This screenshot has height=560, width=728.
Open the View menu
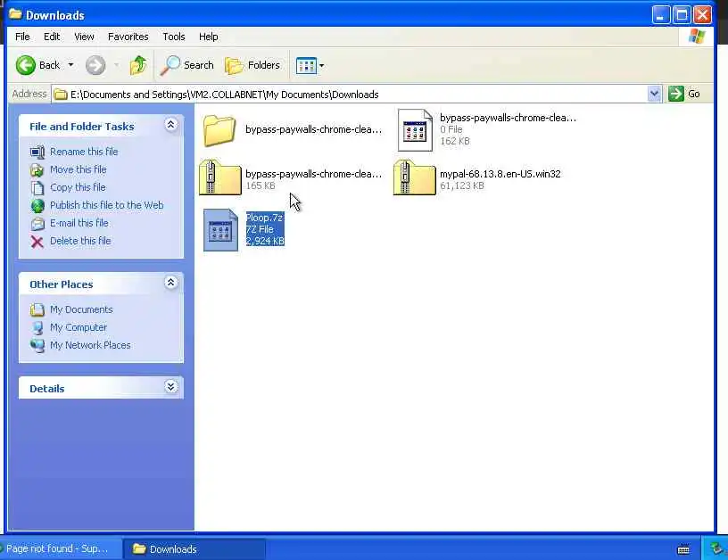click(84, 37)
